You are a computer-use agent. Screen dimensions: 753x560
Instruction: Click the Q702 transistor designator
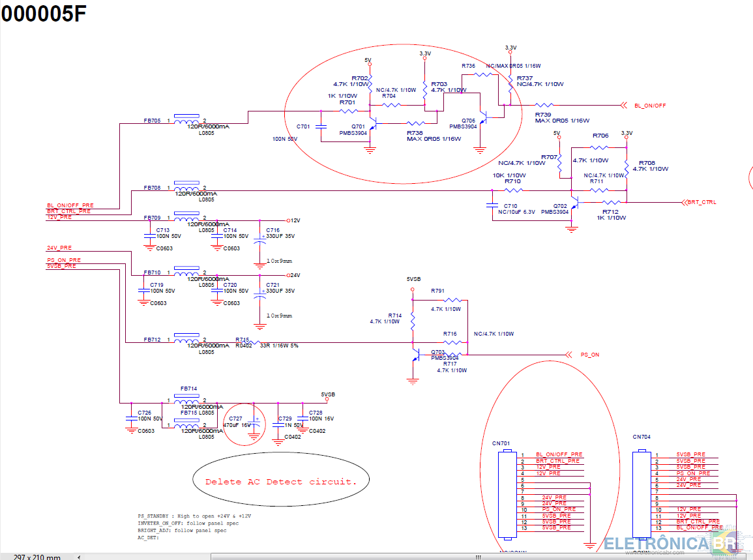560,206
